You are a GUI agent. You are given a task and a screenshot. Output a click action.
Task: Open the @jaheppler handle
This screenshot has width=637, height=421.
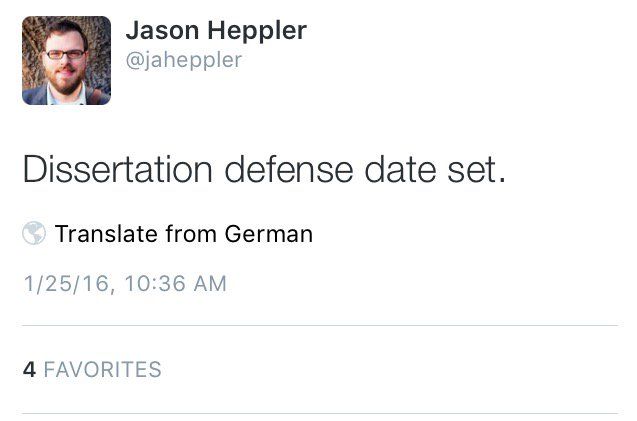coord(183,61)
